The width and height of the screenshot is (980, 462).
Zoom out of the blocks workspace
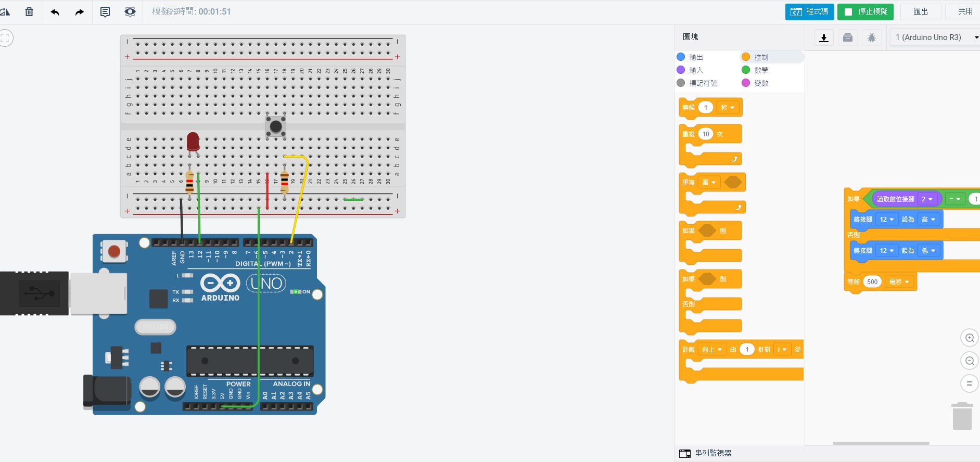point(969,361)
